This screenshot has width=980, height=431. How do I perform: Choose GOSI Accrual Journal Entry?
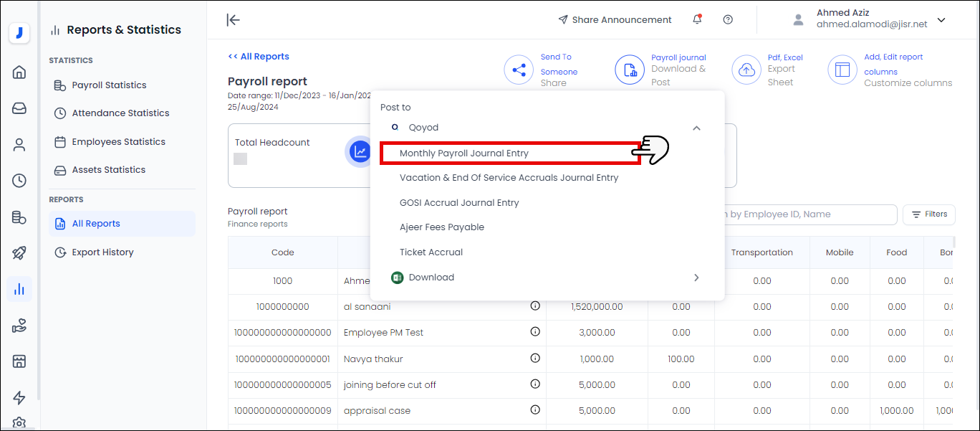(x=459, y=202)
